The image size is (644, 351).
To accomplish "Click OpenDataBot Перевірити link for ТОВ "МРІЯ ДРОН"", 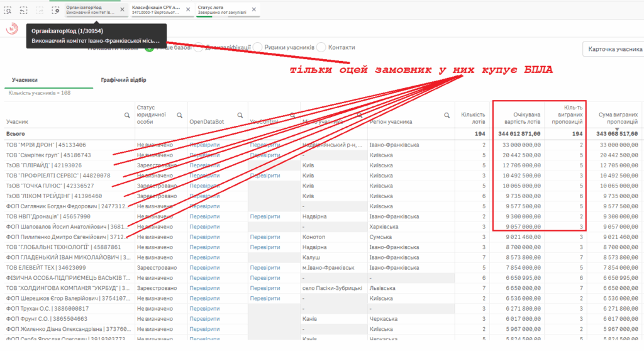I will tap(205, 145).
